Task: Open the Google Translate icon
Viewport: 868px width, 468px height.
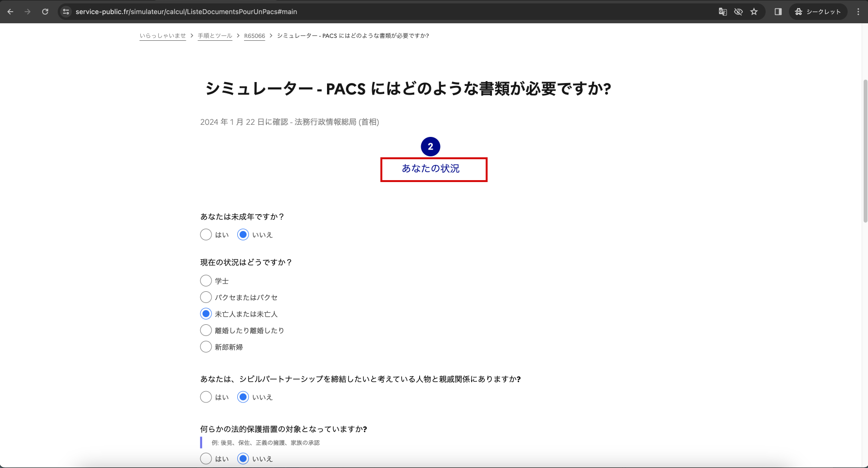Action: tap(722, 12)
